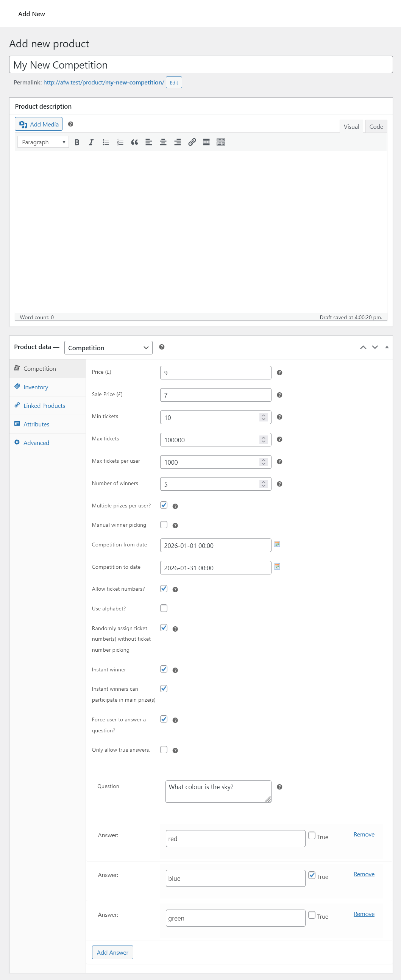Viewport: 401px width, 980px height.
Task: Enable Use alphabet checkbox
Action: (164, 608)
